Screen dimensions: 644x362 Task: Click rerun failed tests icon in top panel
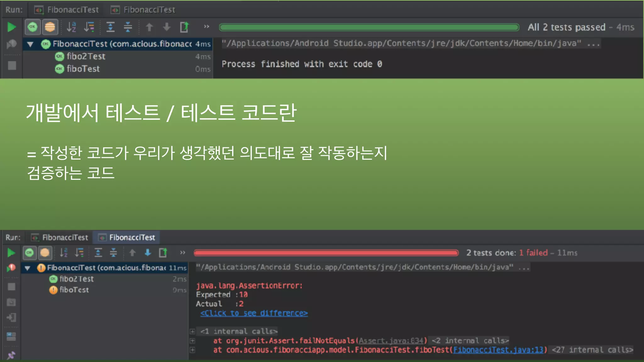[x=12, y=44]
